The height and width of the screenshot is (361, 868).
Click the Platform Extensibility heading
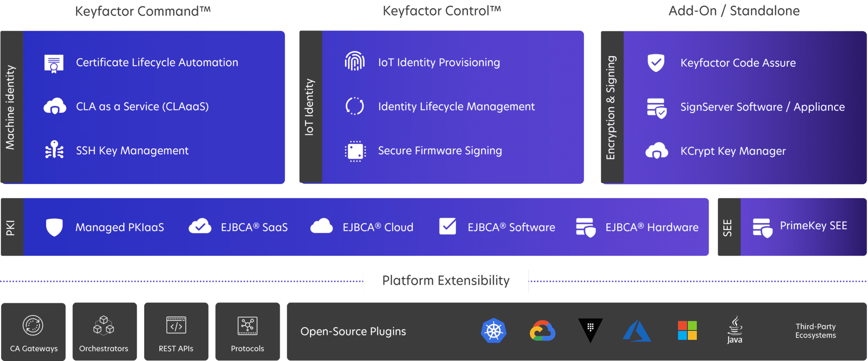(x=446, y=280)
